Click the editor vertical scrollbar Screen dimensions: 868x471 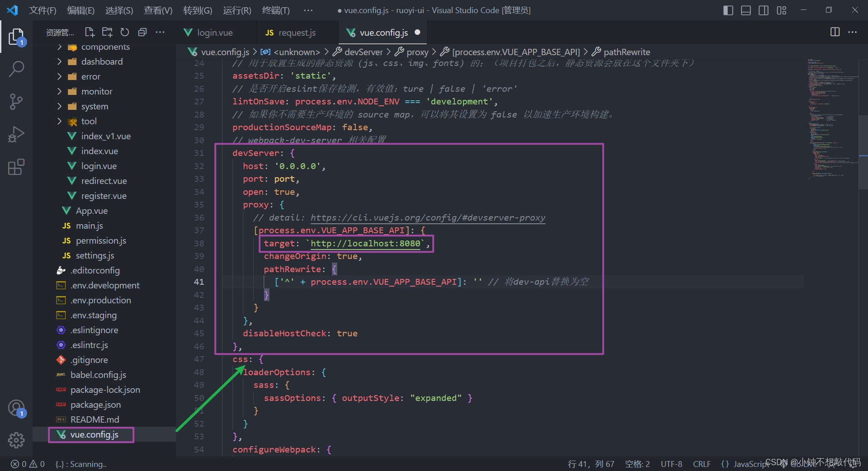pyautogui.click(x=863, y=152)
